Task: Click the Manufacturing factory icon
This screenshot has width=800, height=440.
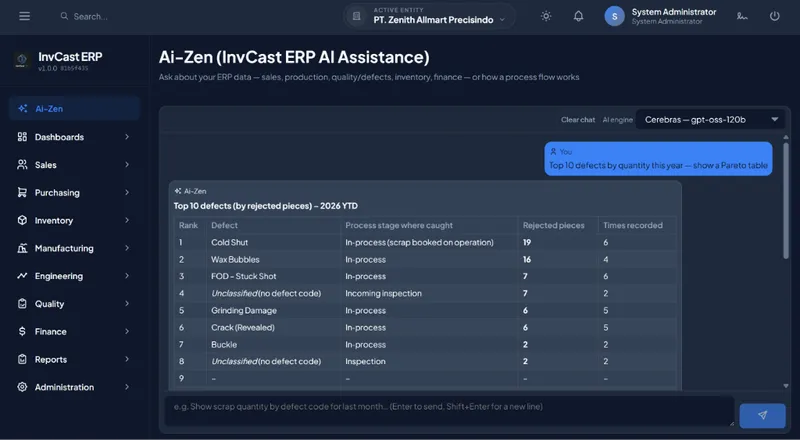Action: click(22, 248)
